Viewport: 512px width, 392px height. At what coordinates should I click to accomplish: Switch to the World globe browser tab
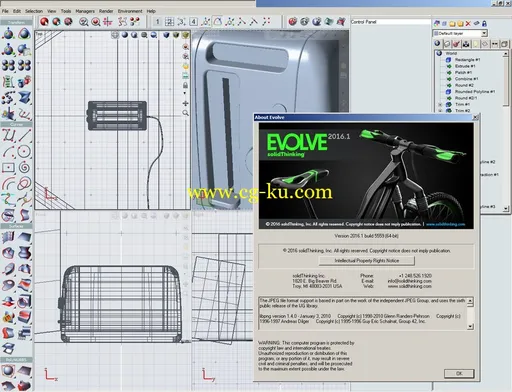(437, 44)
